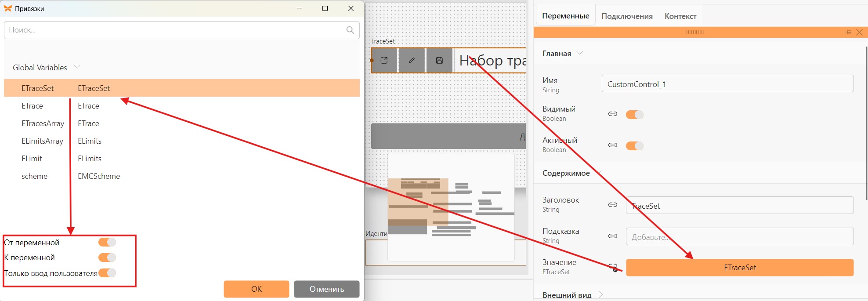Click the open-external icon on TraceSet control
Image resolution: width=868 pixels, height=301 pixels.
tap(384, 60)
